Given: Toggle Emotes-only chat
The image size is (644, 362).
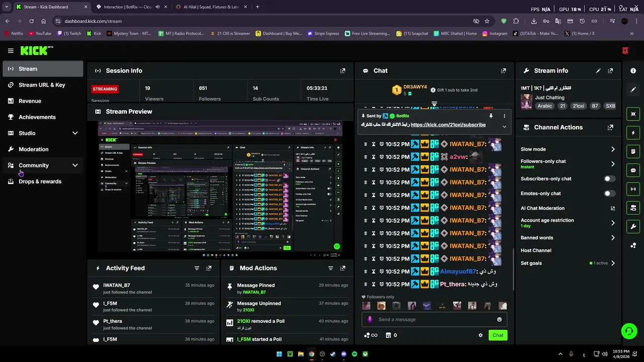Looking at the screenshot, I should (609, 194).
